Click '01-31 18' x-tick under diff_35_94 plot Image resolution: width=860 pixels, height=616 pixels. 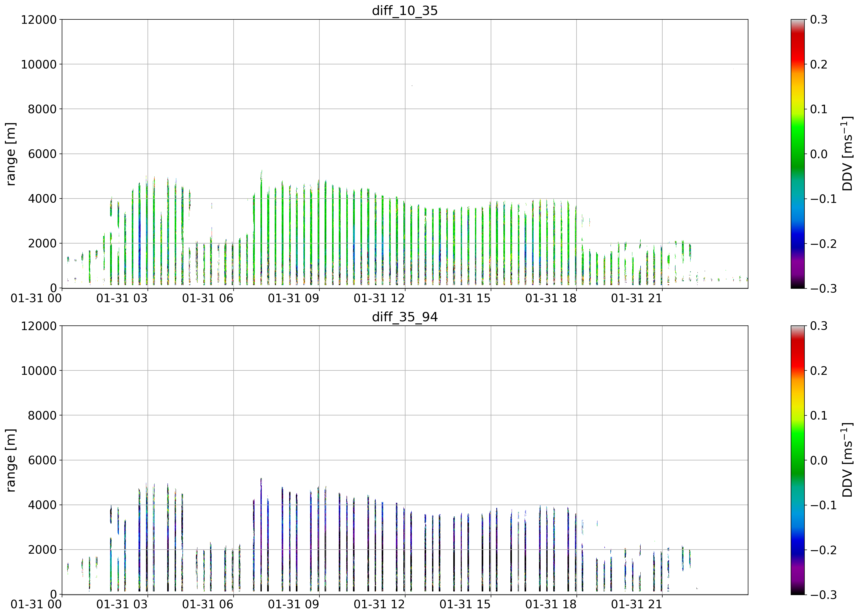coord(551,605)
